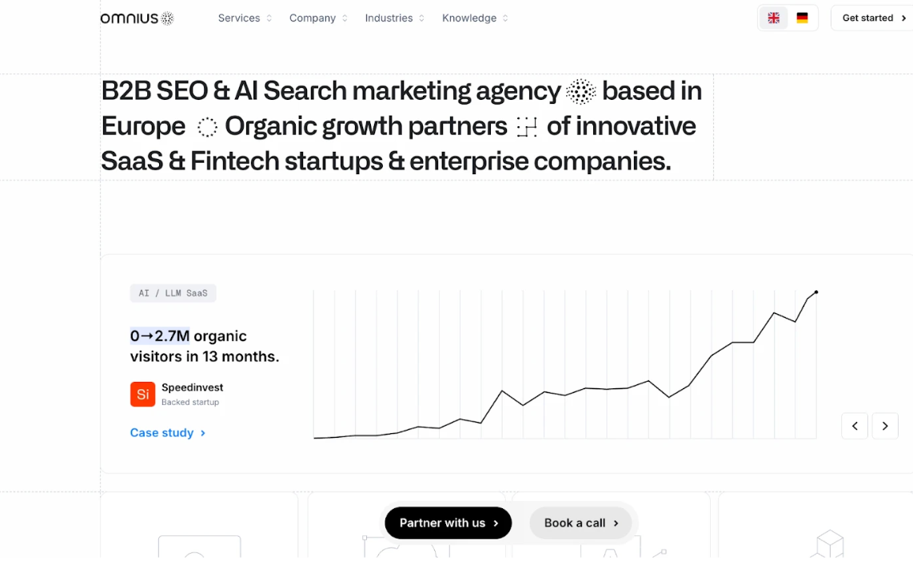Click the omnius logo in the header
This screenshot has width=913, height=588.
pyautogui.click(x=136, y=18)
